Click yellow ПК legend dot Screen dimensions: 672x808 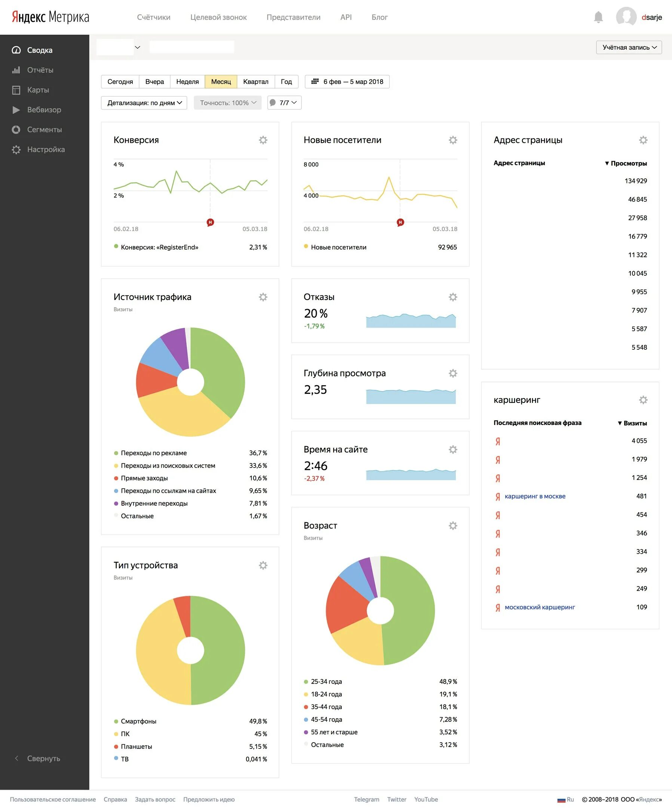(116, 734)
